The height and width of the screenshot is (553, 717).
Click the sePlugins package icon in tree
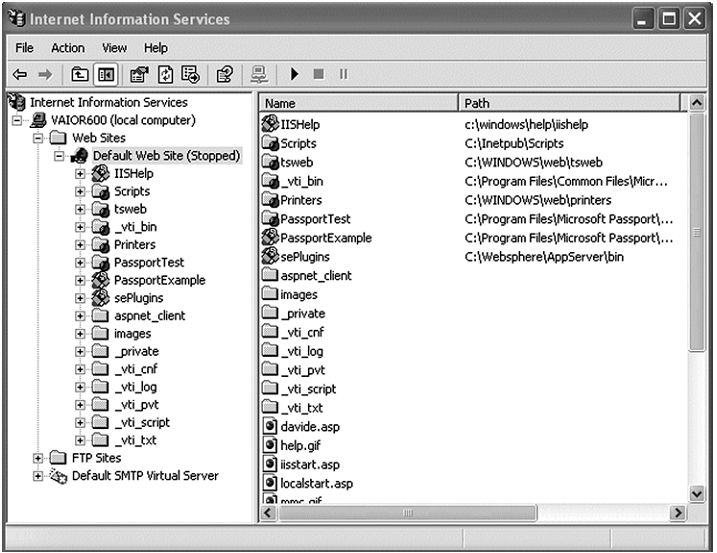[101, 298]
